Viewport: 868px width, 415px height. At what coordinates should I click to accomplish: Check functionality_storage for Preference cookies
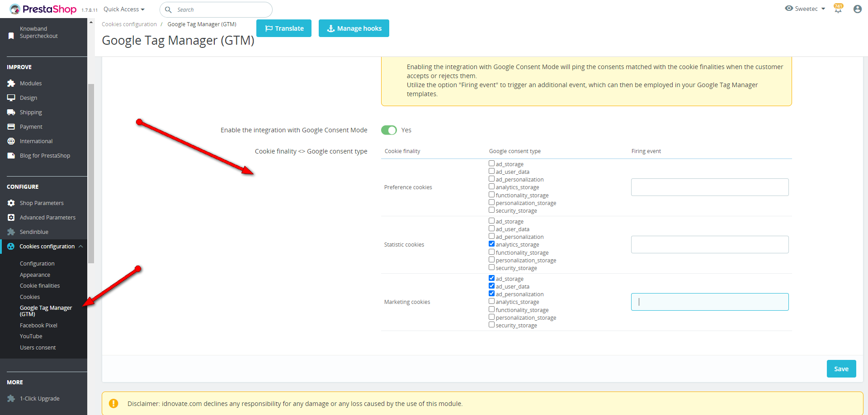(491, 195)
